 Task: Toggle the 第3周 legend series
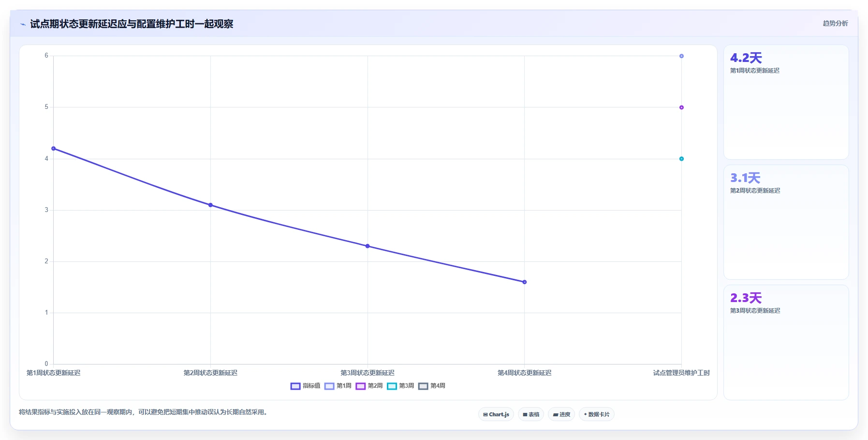(x=400, y=386)
